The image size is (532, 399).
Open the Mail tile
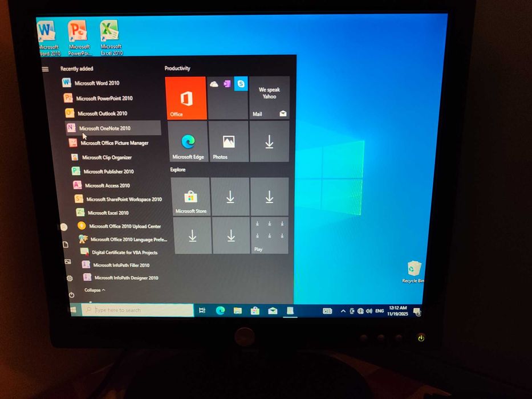[x=269, y=97]
